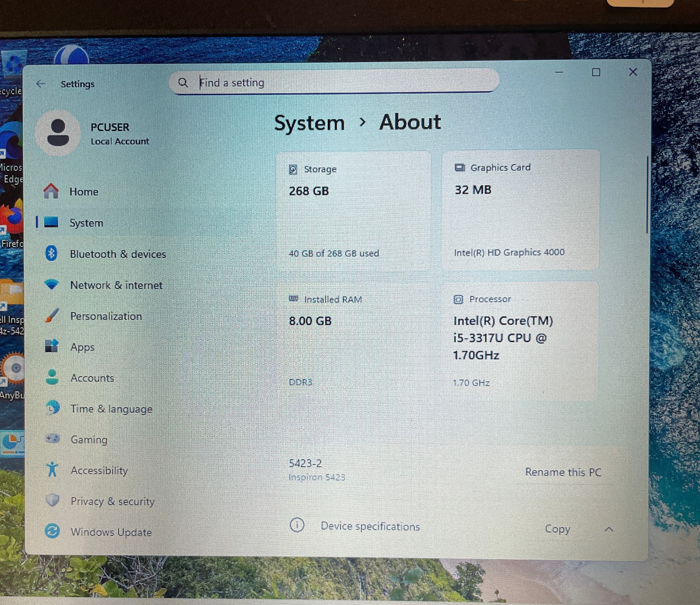Viewport: 700px width, 605px height.
Task: Click the Time & language globe icon
Action: [52, 408]
